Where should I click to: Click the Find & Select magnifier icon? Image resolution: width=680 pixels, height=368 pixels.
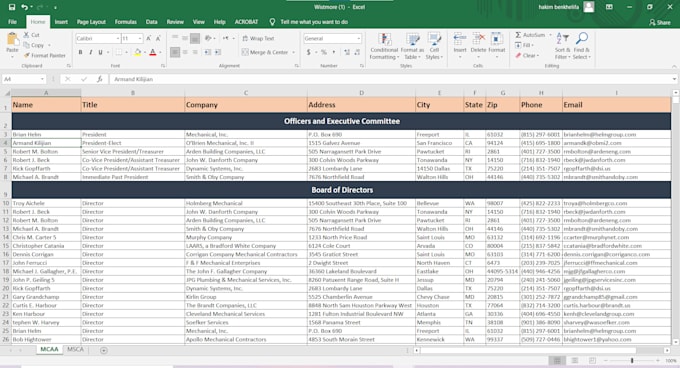582,39
